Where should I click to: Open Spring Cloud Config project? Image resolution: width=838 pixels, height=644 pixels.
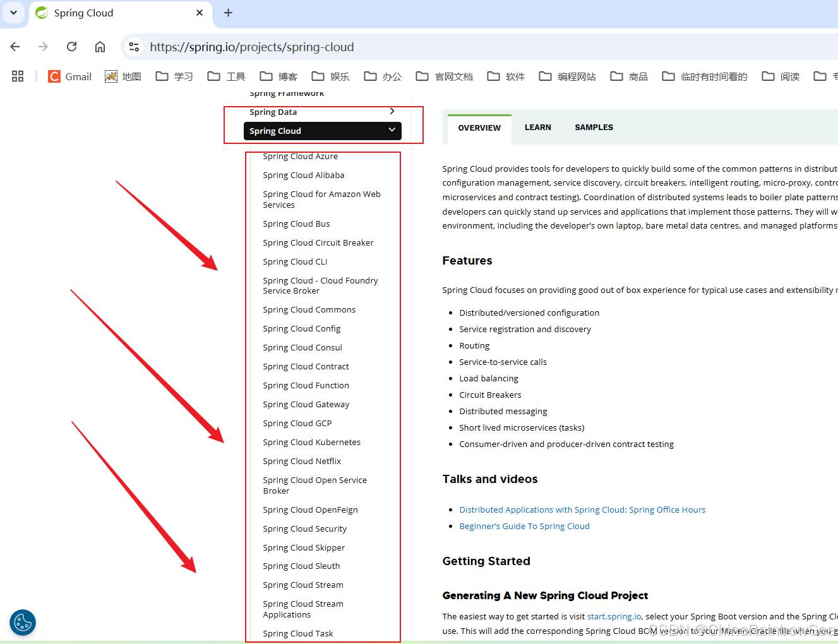302,328
